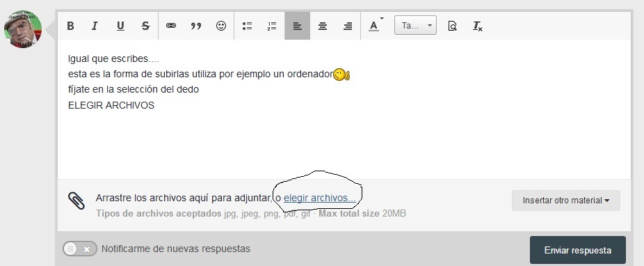Align text left

pyautogui.click(x=298, y=26)
